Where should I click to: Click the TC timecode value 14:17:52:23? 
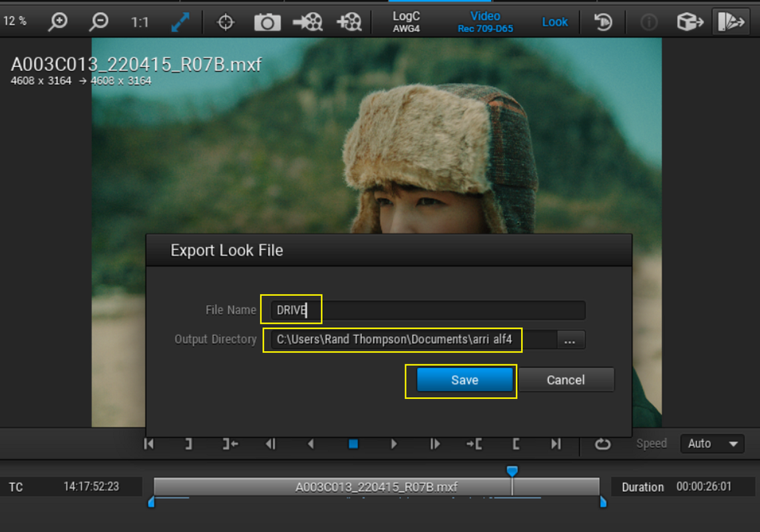pyautogui.click(x=91, y=487)
